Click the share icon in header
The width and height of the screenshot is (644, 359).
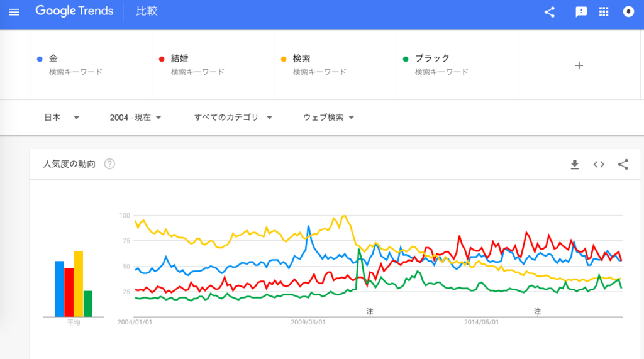550,12
